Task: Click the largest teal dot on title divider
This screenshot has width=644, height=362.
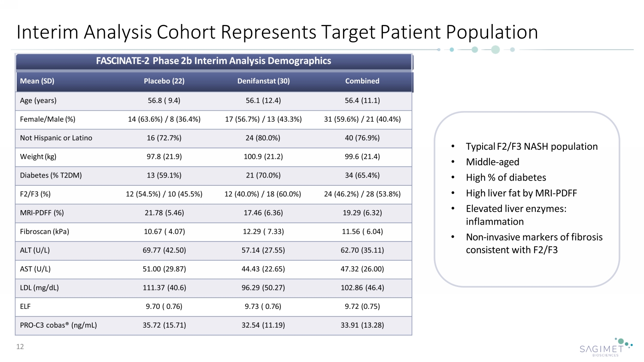Action: pos(495,50)
